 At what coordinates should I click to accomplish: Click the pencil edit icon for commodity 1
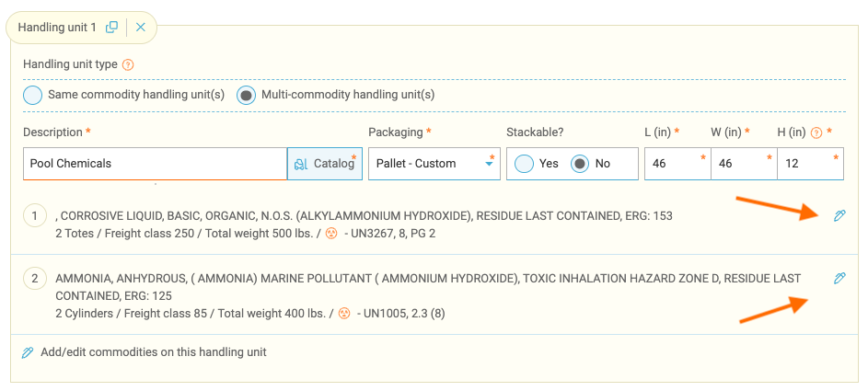(839, 215)
